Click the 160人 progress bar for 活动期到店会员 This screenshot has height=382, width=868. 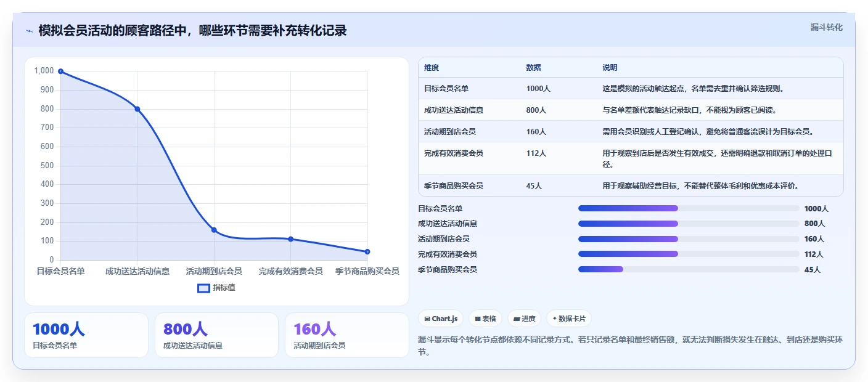[x=689, y=239]
